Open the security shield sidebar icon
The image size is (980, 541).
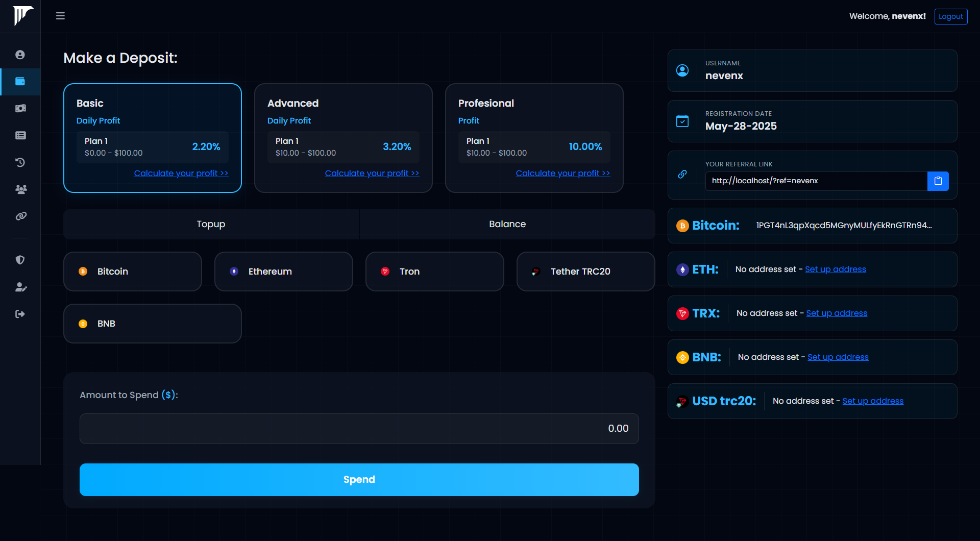[x=20, y=260]
